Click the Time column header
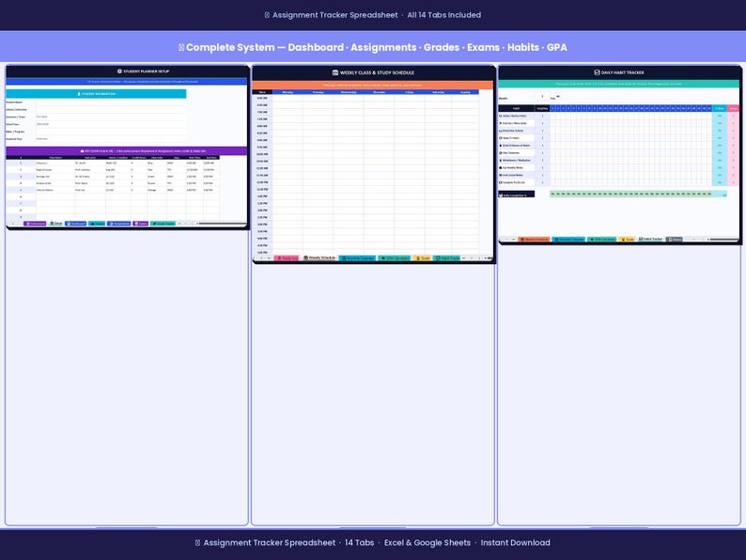Image resolution: width=746 pixels, height=560 pixels. tap(262, 92)
